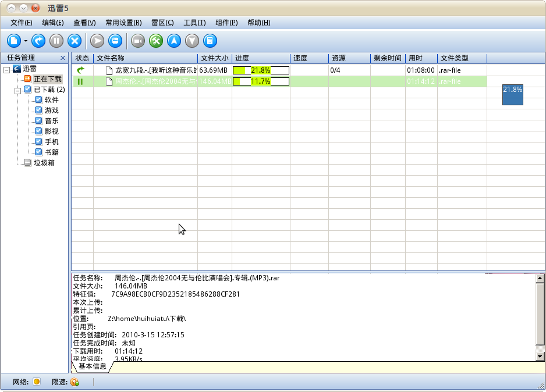Open the 帮助(H) menu

click(x=258, y=23)
